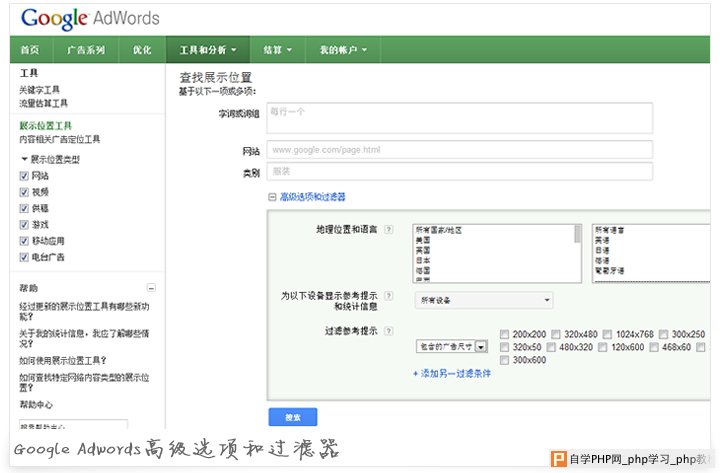Open help topic 如何查找特定网络内容类型的展示位置
The height and width of the screenshot is (473, 720).
pyautogui.click(x=84, y=383)
